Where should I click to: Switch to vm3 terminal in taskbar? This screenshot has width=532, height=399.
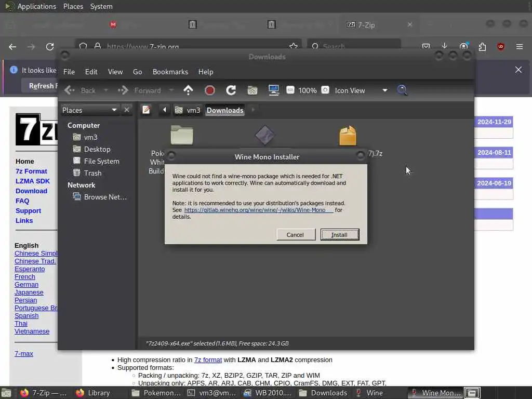(212, 393)
